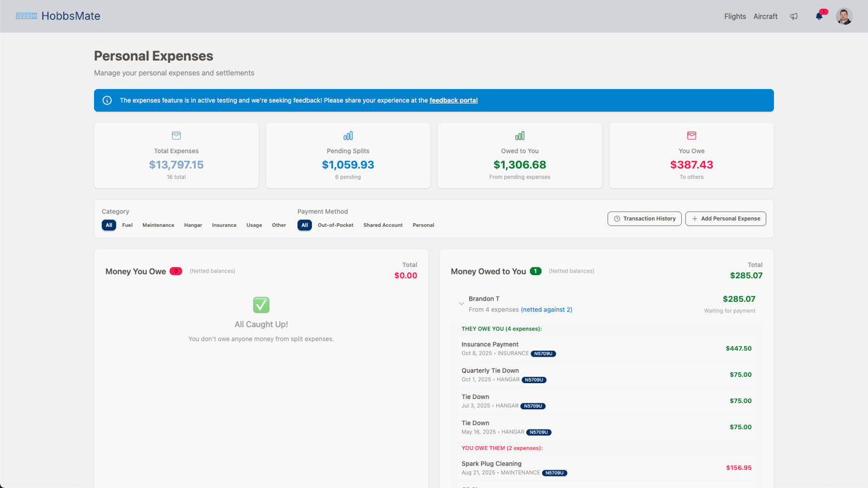Filter by Out-of-Pocket payment method
This screenshot has width=868, height=488.
(336, 225)
